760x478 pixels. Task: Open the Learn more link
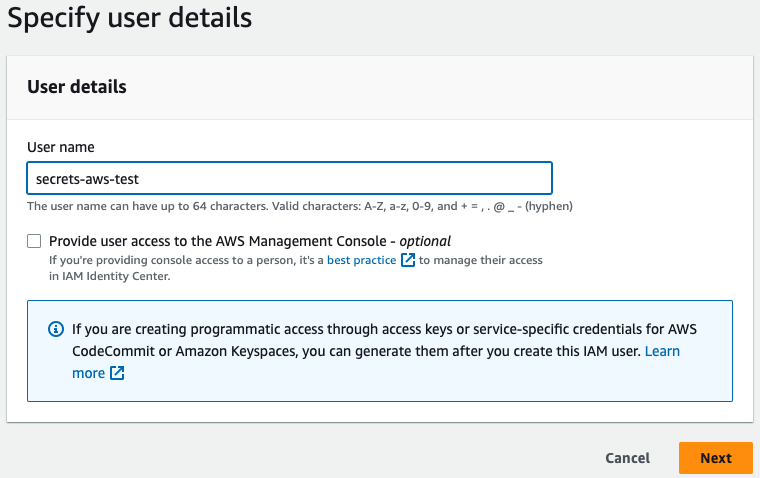[x=662, y=351]
